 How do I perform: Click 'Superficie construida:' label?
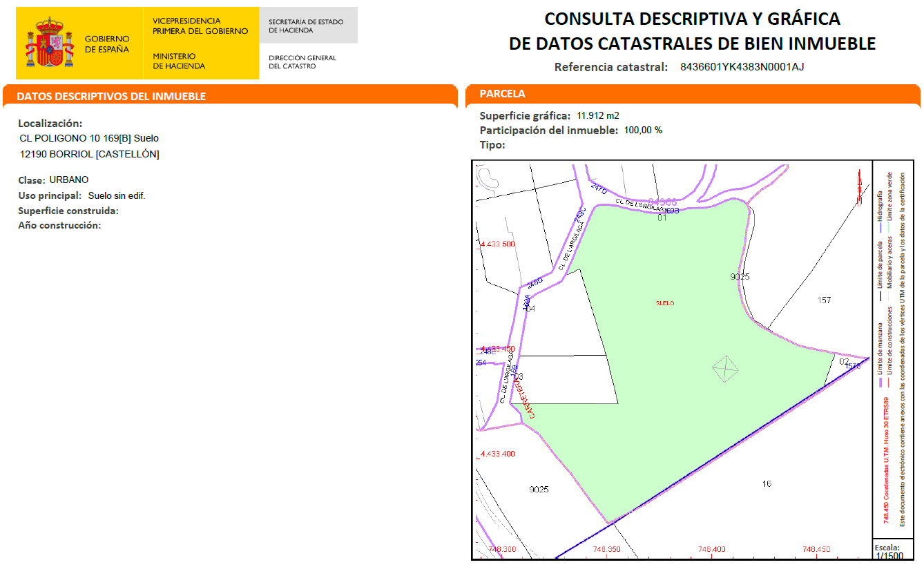click(x=68, y=211)
